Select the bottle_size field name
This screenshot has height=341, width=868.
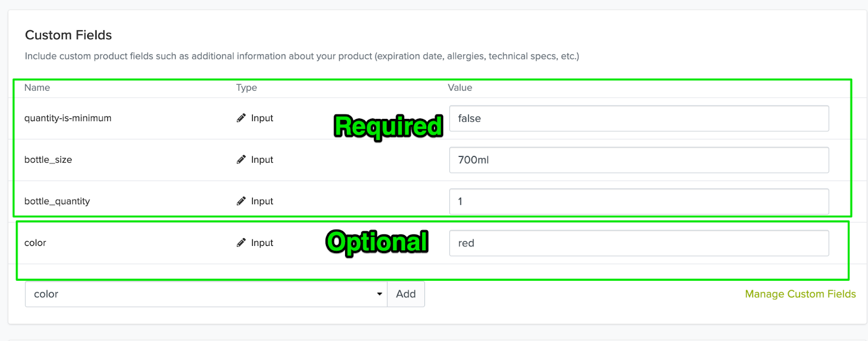pyautogui.click(x=48, y=160)
